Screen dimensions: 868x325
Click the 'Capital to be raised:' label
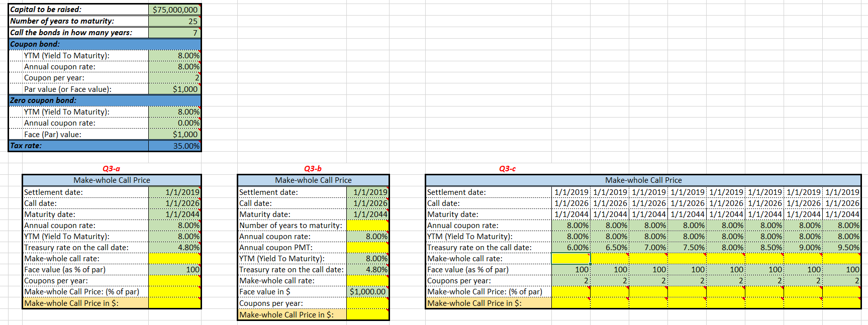click(x=46, y=10)
